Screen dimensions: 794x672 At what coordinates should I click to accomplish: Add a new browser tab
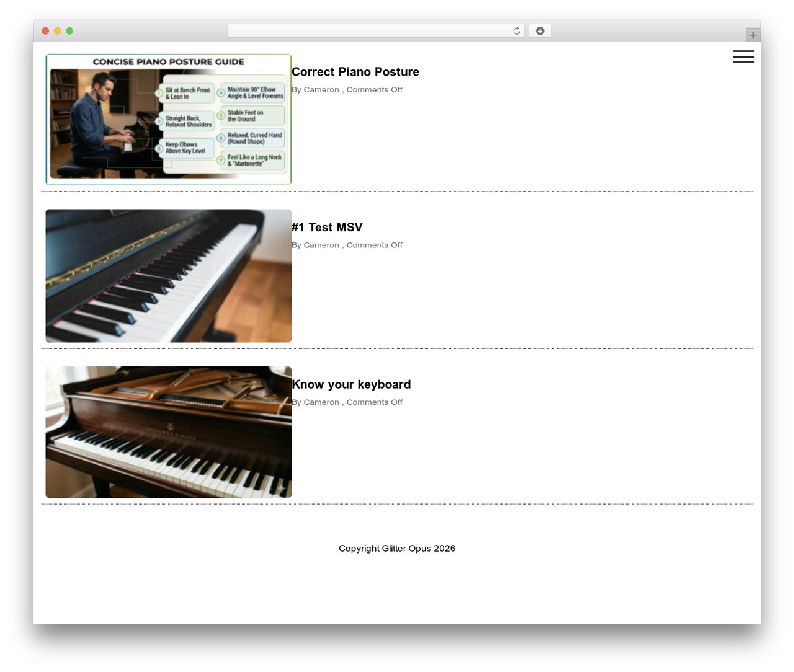click(752, 35)
